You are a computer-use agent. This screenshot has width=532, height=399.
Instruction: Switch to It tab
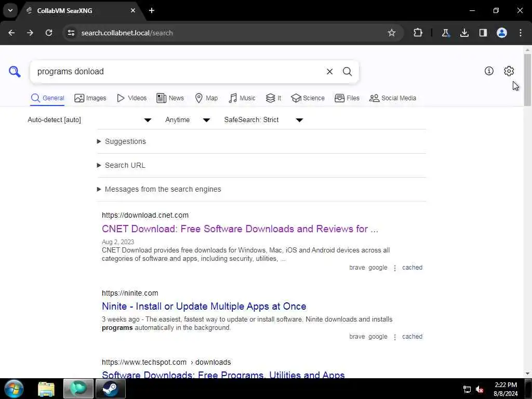coord(273,98)
